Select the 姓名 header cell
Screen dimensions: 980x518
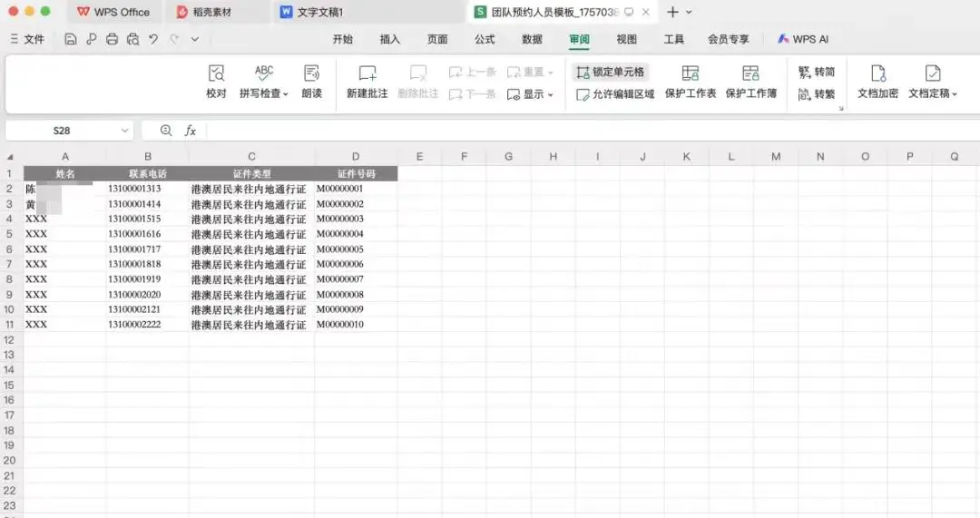pos(65,173)
